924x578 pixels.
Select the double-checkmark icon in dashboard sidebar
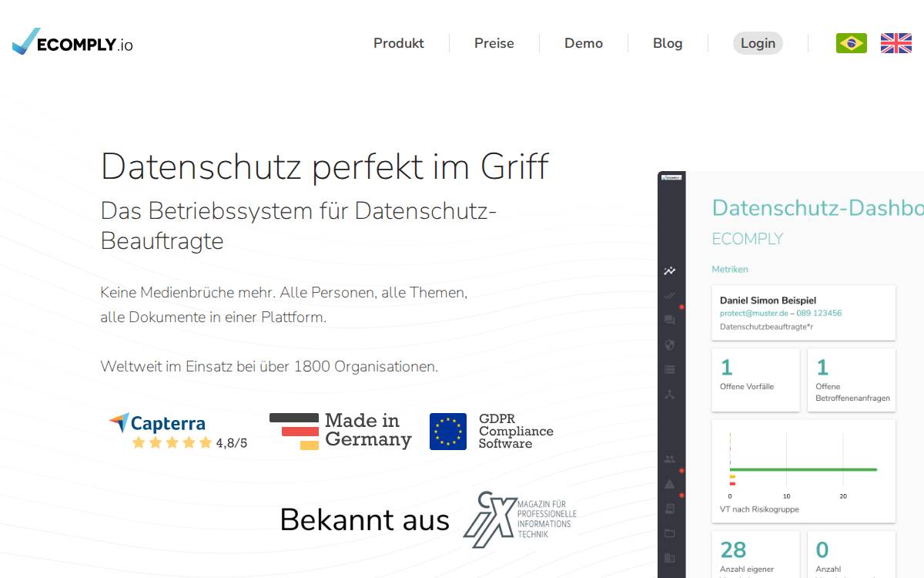(x=670, y=295)
